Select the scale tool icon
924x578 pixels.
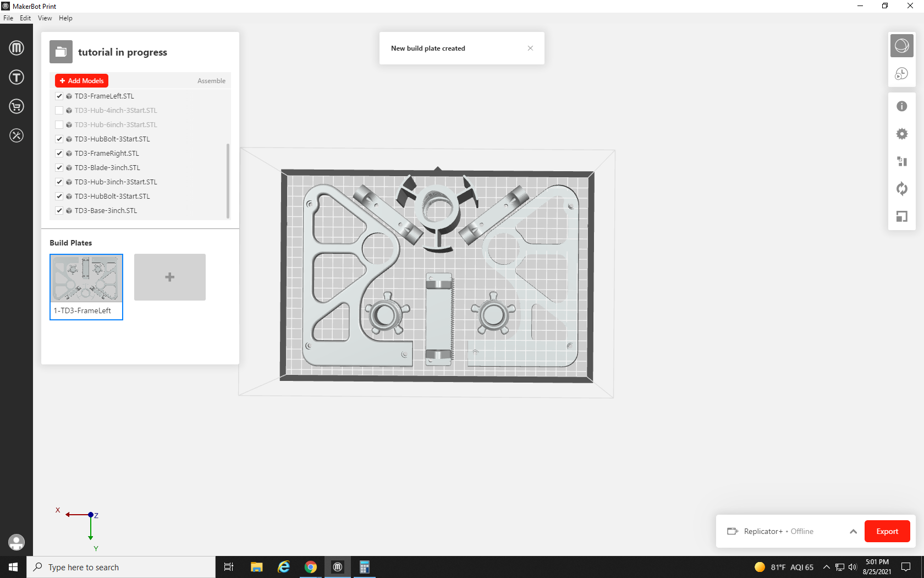coord(902,216)
